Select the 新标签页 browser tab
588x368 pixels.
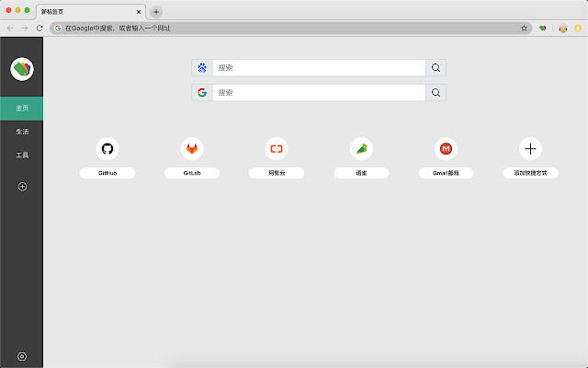pos(91,12)
